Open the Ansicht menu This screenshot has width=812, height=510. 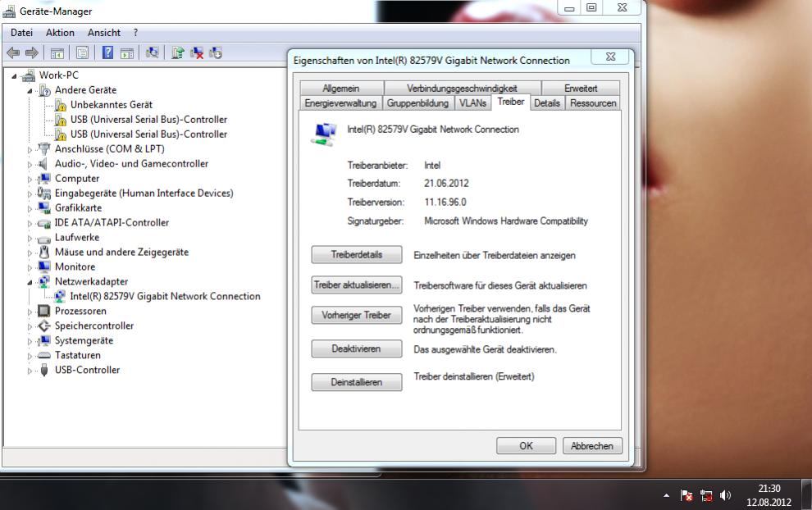(104, 33)
